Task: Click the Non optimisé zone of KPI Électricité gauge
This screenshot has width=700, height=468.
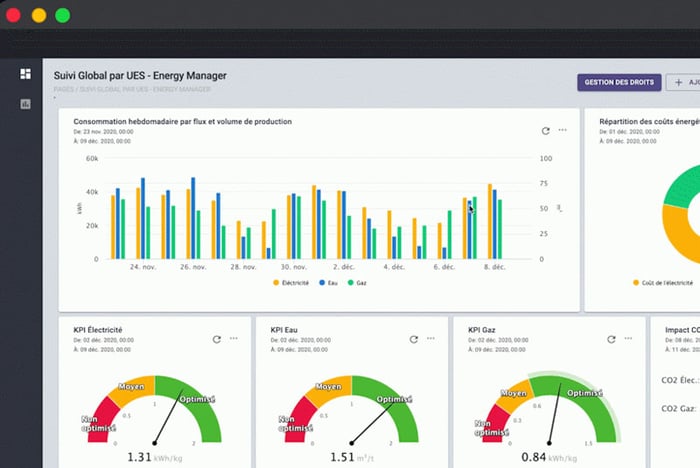Action: [x=99, y=423]
